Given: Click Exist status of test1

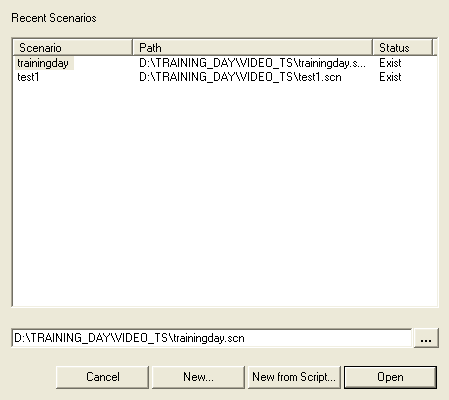Looking at the screenshot, I should point(390,77).
